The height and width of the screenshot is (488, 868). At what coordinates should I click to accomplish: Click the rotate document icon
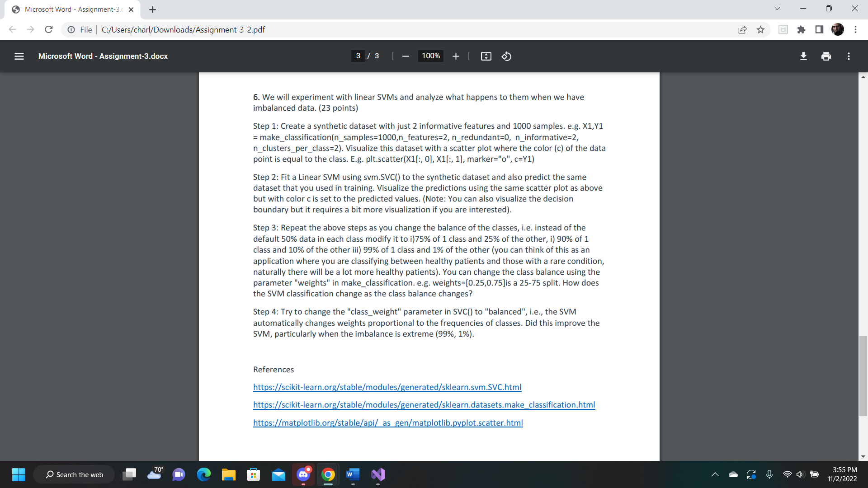tap(505, 56)
